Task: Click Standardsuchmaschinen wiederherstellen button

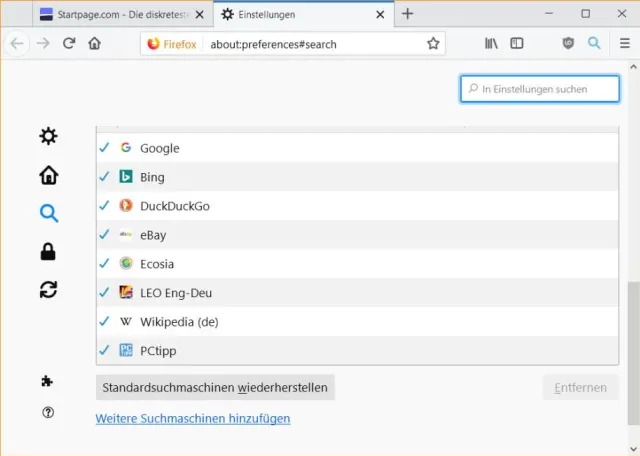Action: coord(215,388)
